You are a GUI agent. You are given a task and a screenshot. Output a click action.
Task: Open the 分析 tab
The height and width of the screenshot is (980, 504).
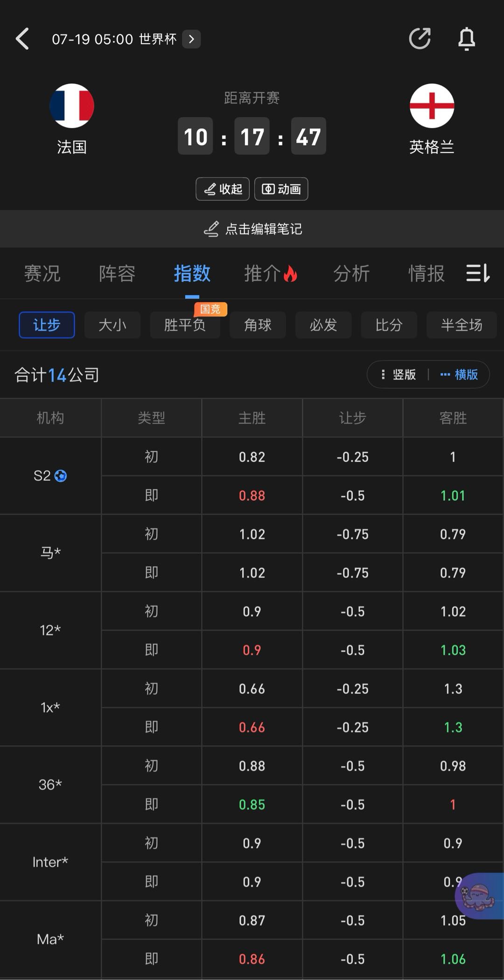coord(351,273)
